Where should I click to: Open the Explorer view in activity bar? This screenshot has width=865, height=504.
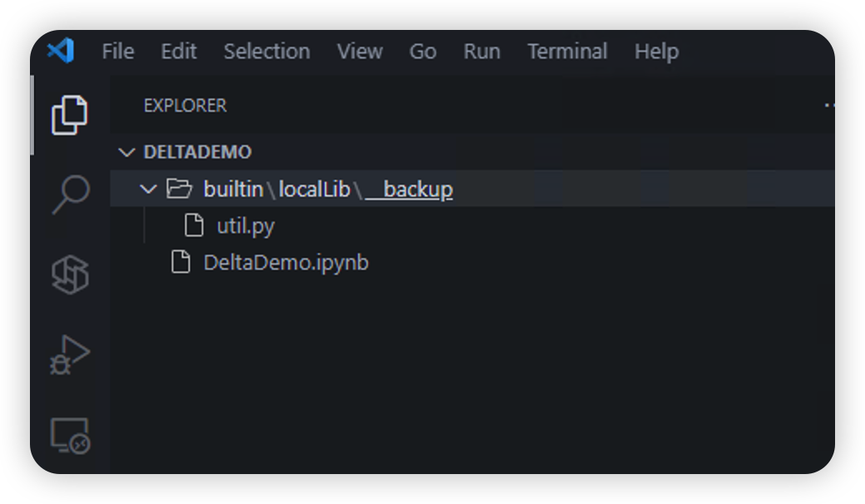(70, 115)
